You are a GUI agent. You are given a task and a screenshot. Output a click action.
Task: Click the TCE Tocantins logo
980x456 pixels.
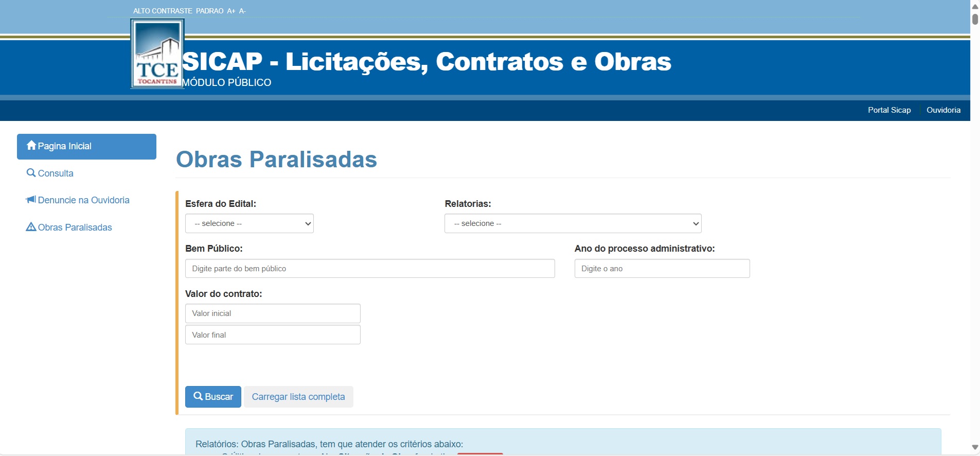coord(157,54)
